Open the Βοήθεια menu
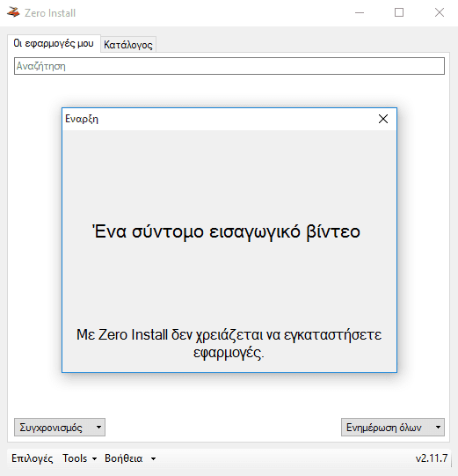The width and height of the screenshot is (458, 476). point(123,458)
